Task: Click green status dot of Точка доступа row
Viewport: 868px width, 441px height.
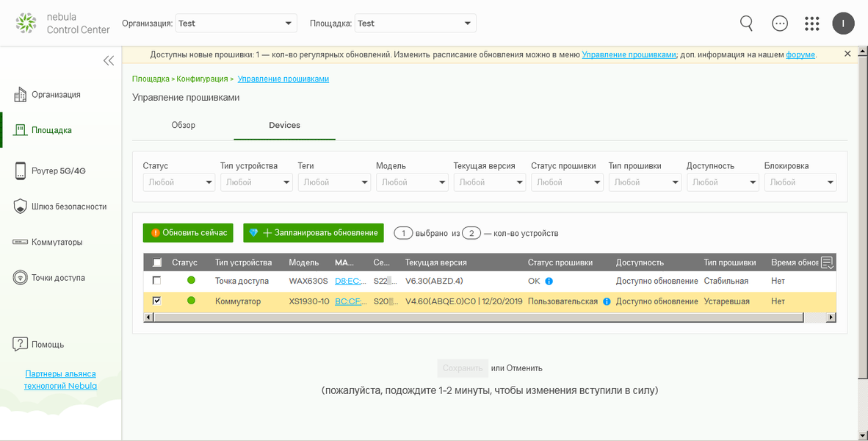Action: click(x=191, y=280)
